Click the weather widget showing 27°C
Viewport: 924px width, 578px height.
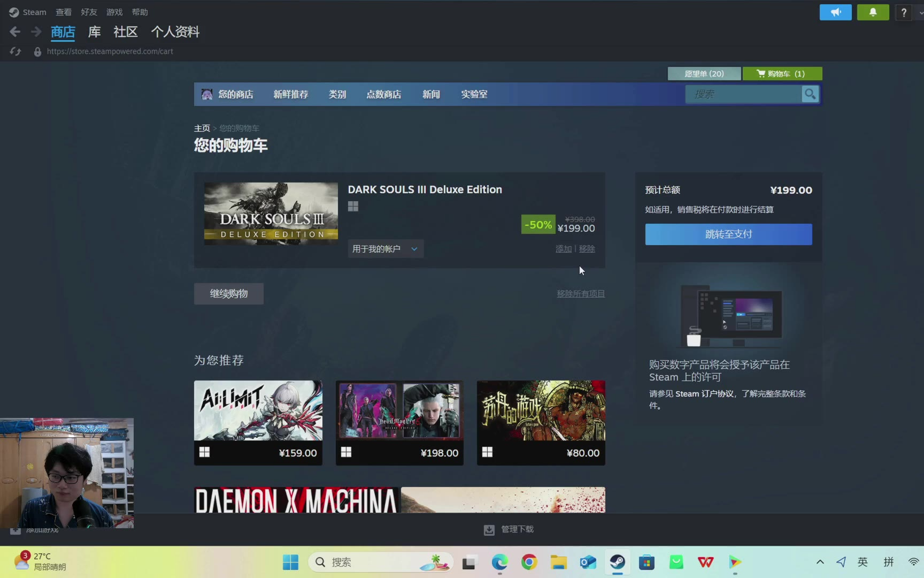pos(40,562)
